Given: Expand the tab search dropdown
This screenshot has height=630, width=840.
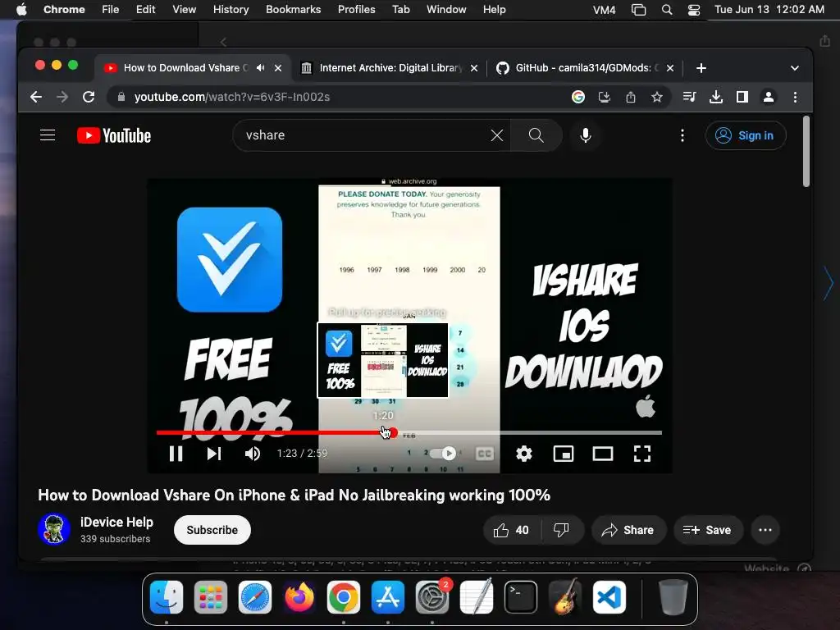Looking at the screenshot, I should point(794,68).
